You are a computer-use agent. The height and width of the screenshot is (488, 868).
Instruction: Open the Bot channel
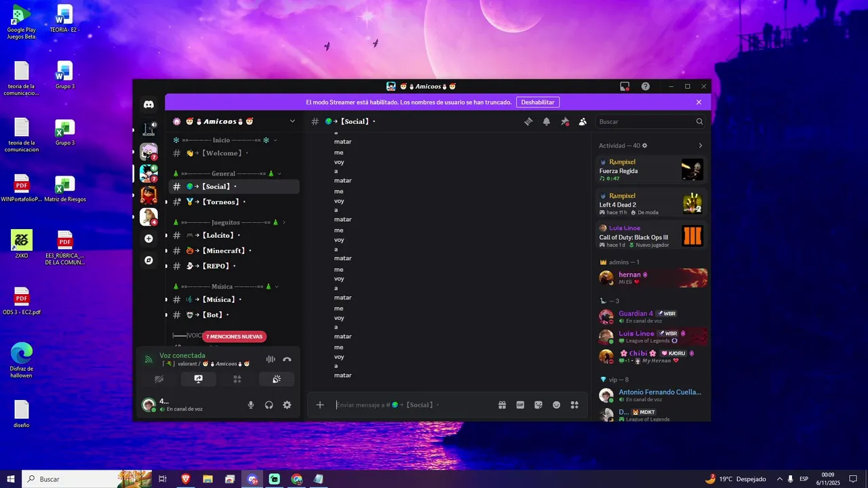pos(234,315)
